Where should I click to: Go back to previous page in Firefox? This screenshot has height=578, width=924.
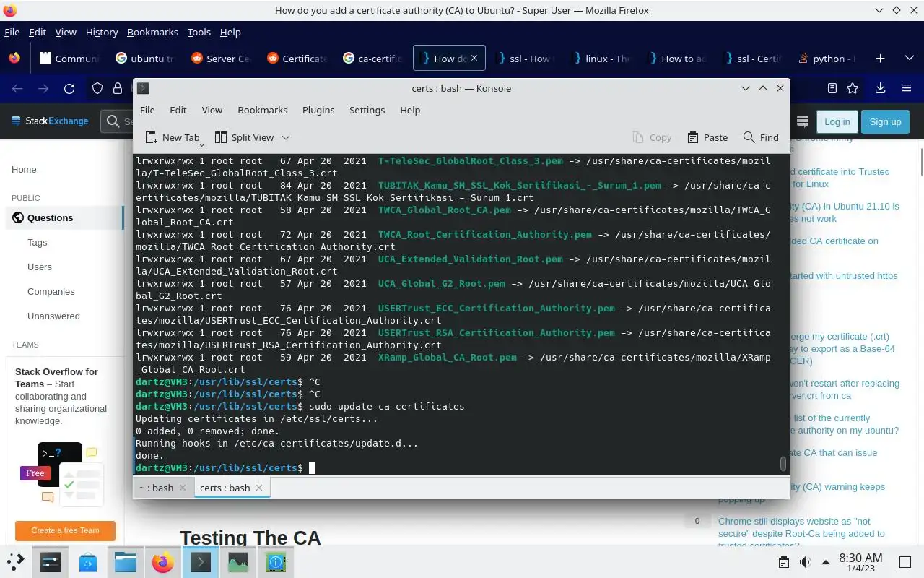17,88
